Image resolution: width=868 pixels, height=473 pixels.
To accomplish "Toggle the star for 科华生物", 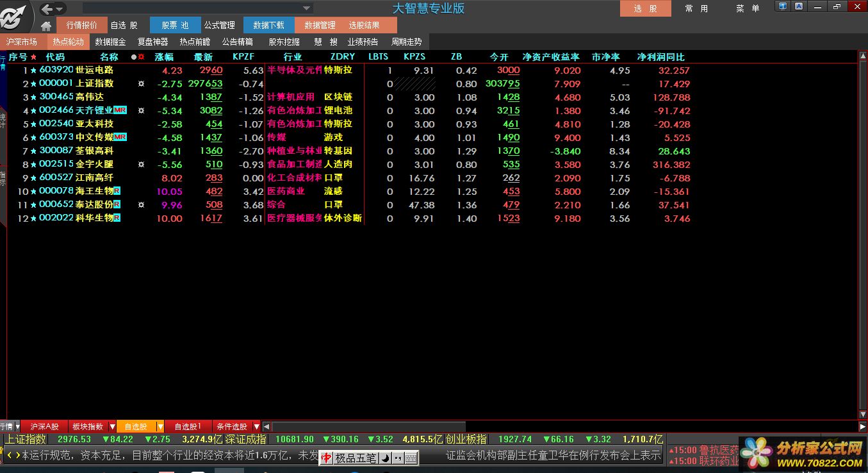I will [x=33, y=219].
